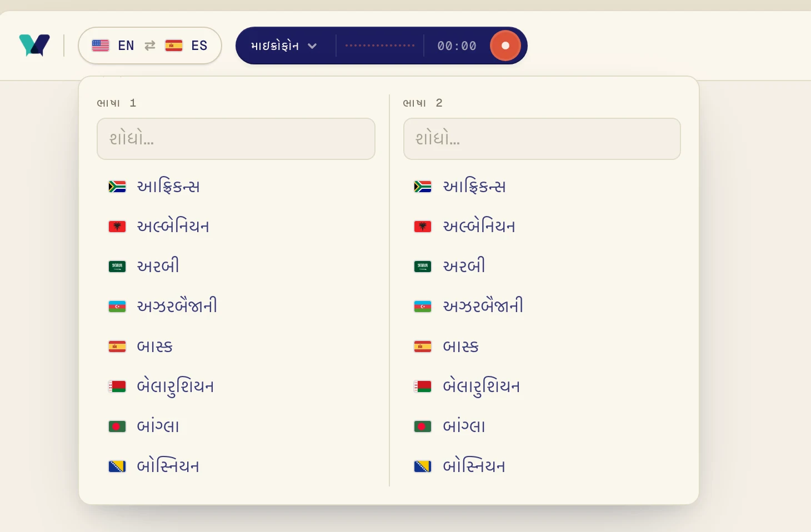811x532 pixels.
Task: Click the Spain flag beside ES
Action: click(x=174, y=46)
